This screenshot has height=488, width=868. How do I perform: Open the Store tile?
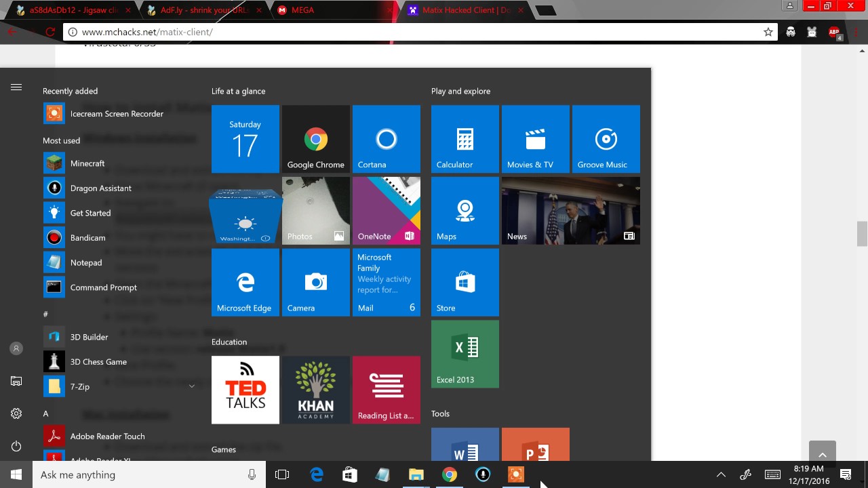coord(465,283)
